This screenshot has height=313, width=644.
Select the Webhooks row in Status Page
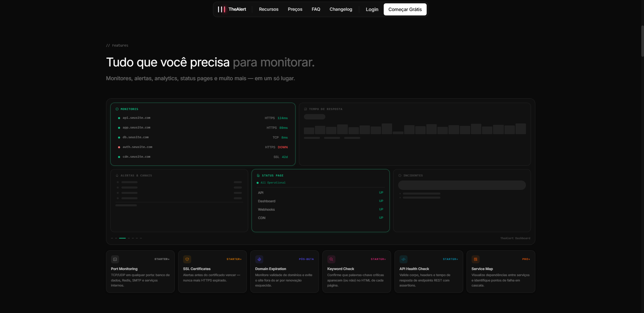[320, 209]
